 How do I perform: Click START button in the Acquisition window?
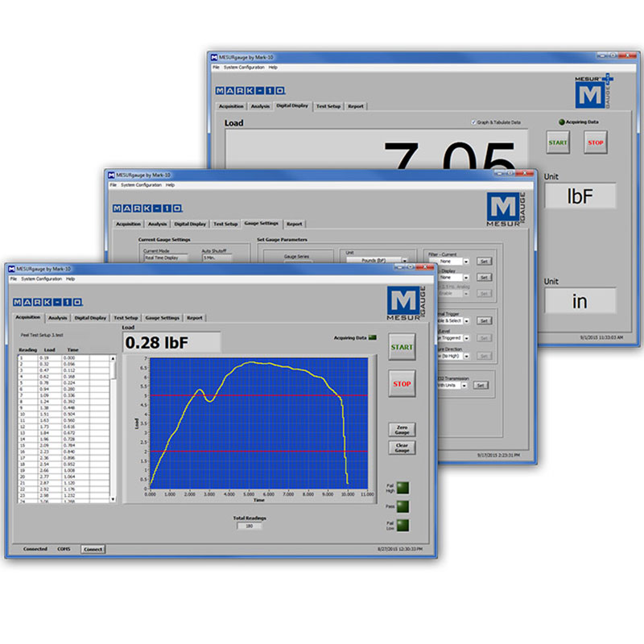402,347
